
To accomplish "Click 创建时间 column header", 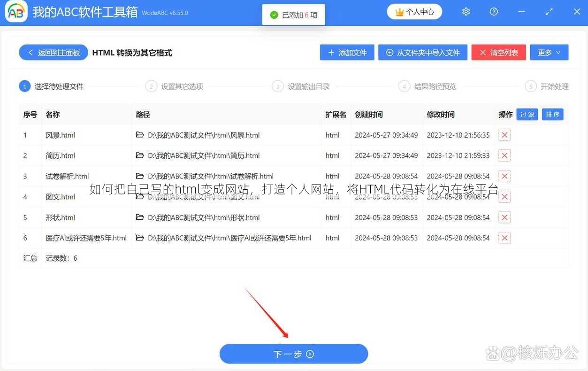I will [x=369, y=115].
